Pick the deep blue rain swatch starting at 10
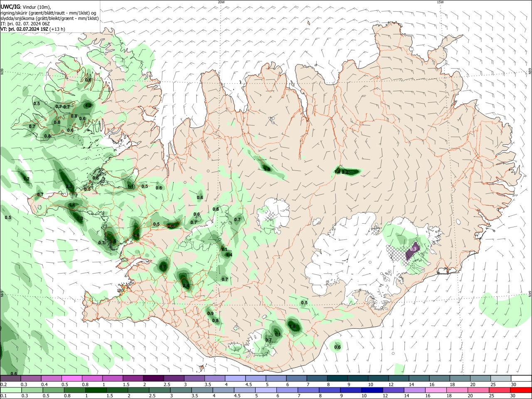532x399 pixels. click(372, 390)
